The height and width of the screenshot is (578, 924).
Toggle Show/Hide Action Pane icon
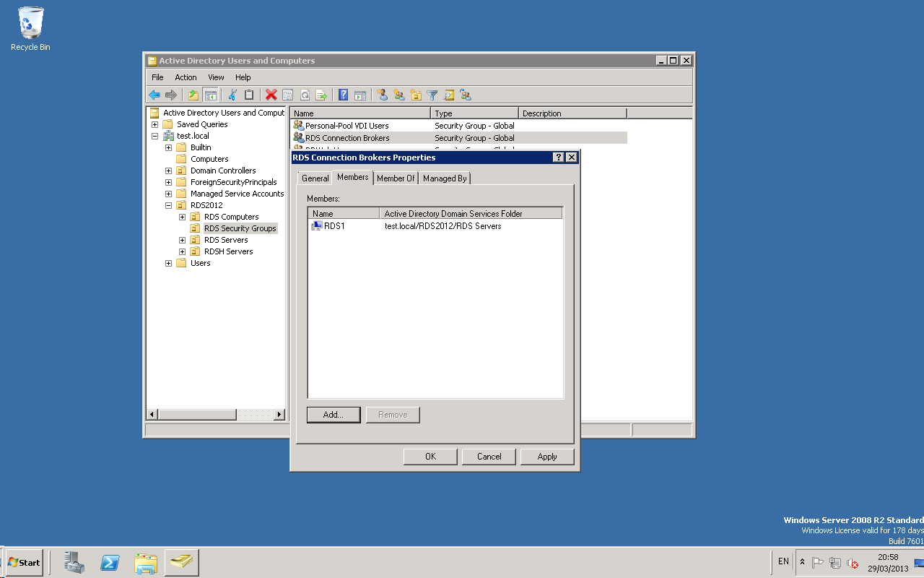[x=360, y=95]
